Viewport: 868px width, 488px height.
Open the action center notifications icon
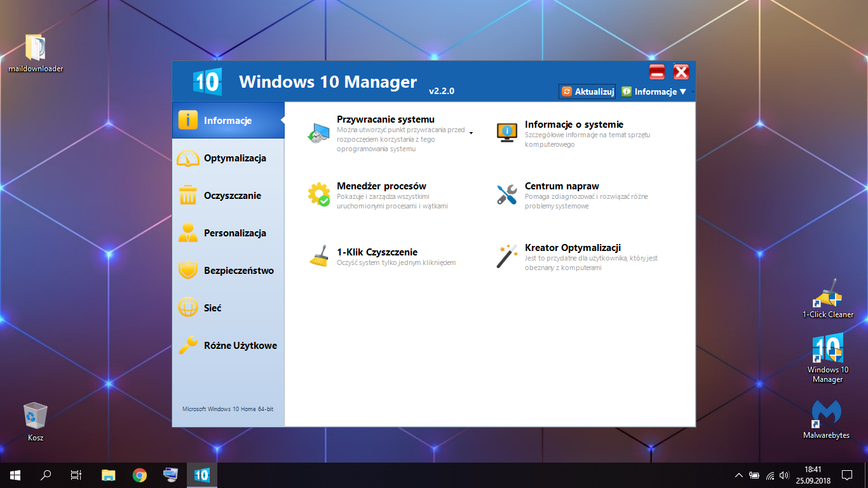[x=847, y=475]
